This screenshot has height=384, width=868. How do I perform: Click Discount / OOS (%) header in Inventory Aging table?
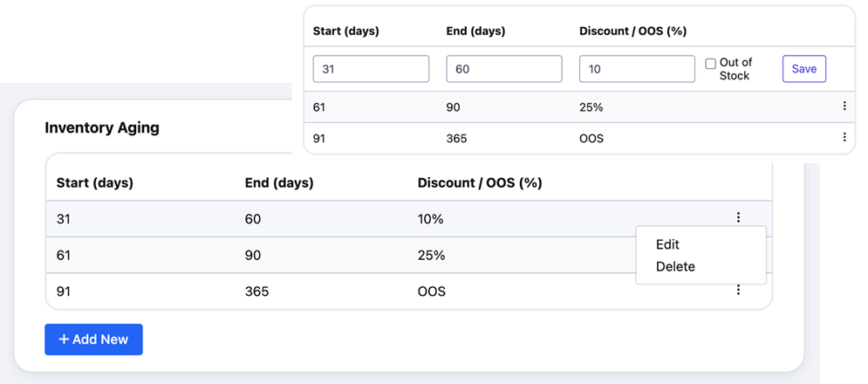pyautogui.click(x=480, y=183)
